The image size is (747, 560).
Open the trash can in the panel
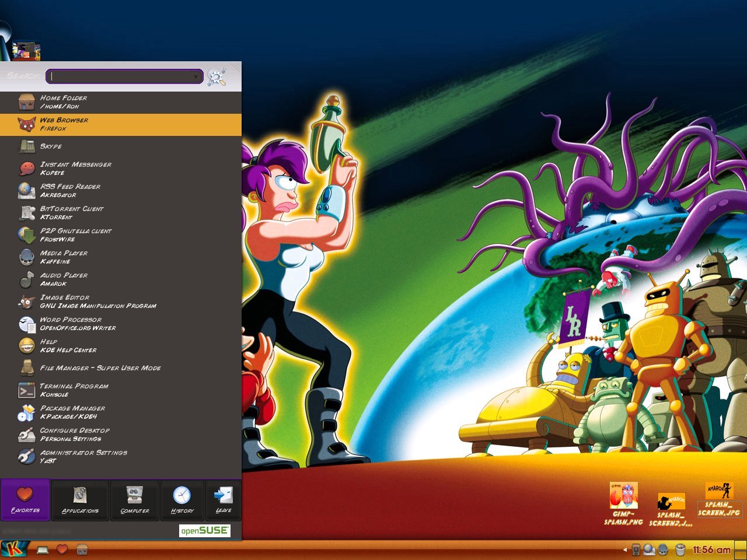680,549
